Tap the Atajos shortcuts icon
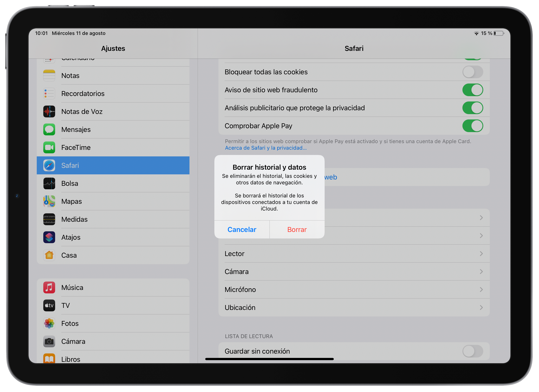The height and width of the screenshot is (392, 539). (49, 237)
